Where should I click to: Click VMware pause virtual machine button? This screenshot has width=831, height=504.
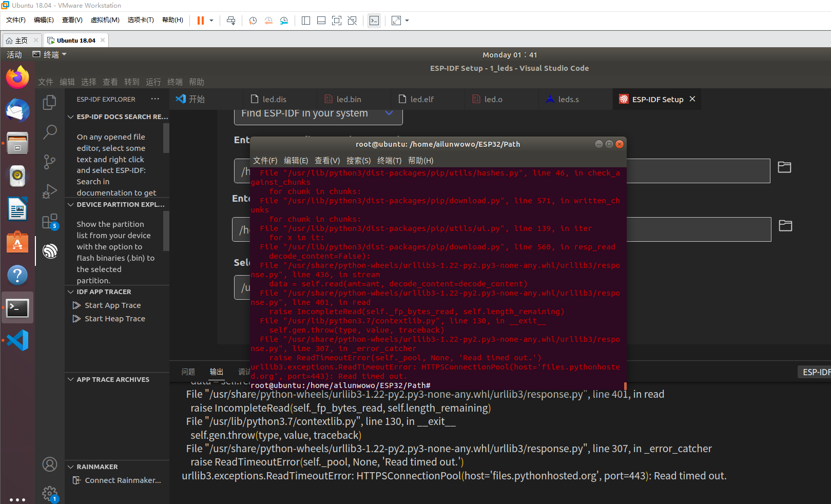201,21
